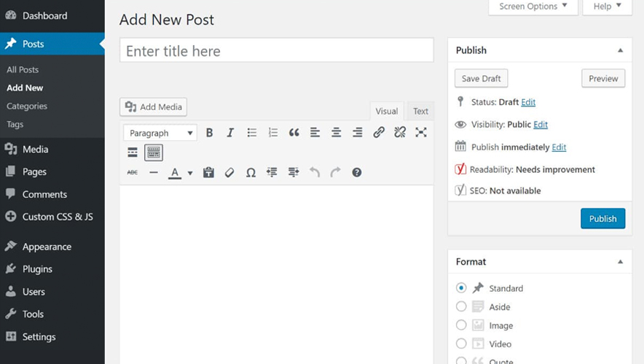Switch to the Text editor tab

click(420, 112)
